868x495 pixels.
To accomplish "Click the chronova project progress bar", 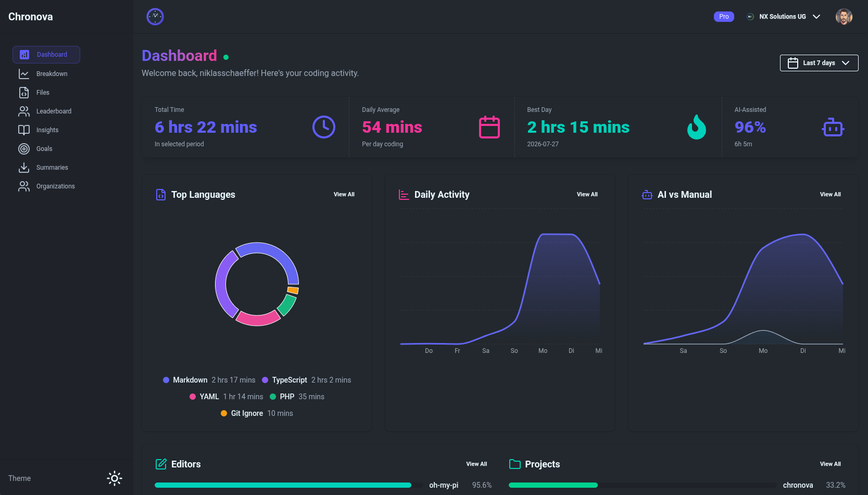I will click(x=643, y=485).
